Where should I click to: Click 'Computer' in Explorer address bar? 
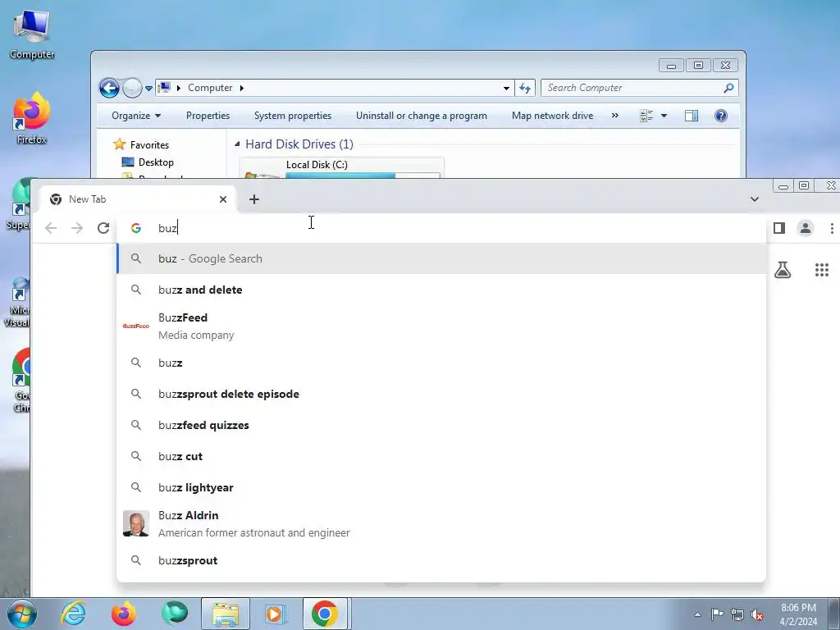click(x=210, y=88)
